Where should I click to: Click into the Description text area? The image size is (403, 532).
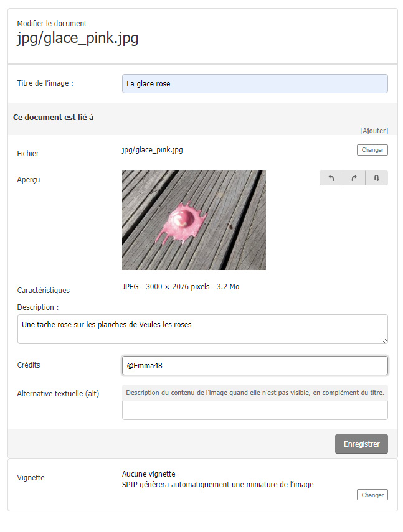(202, 329)
